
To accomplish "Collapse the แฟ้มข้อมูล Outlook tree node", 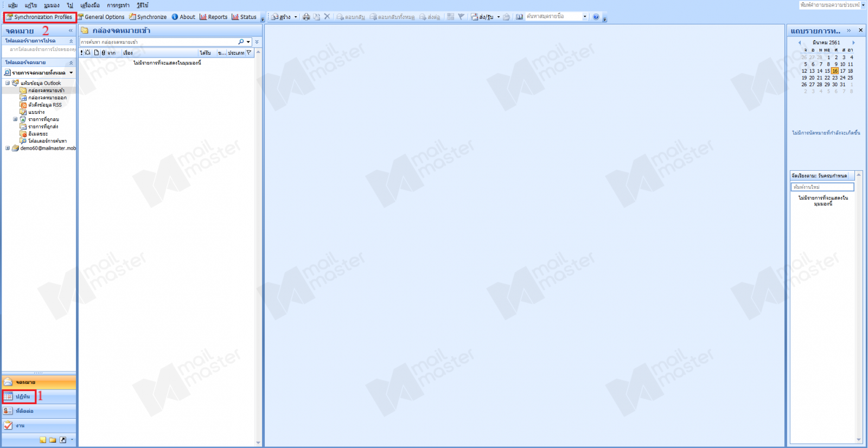I will pos(8,83).
